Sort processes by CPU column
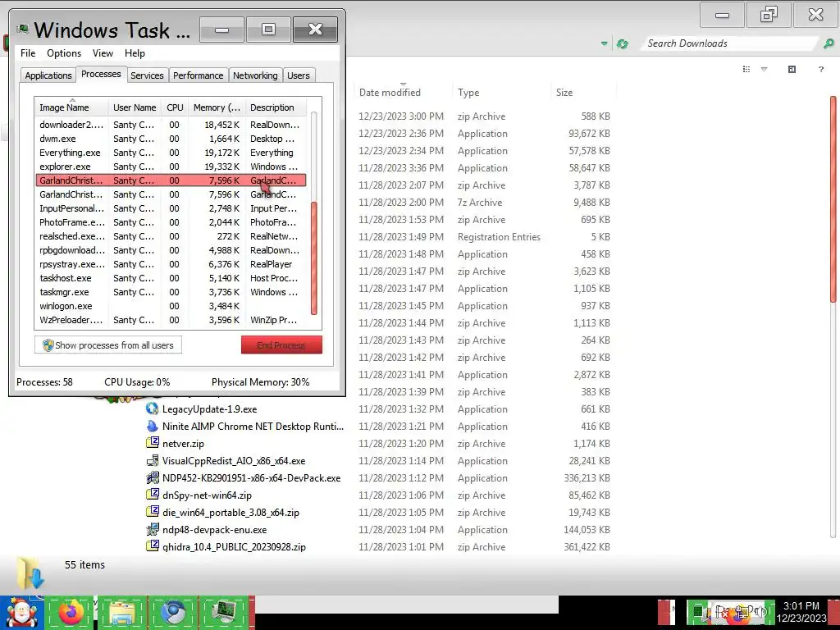The width and height of the screenshot is (840, 630). [x=175, y=107]
